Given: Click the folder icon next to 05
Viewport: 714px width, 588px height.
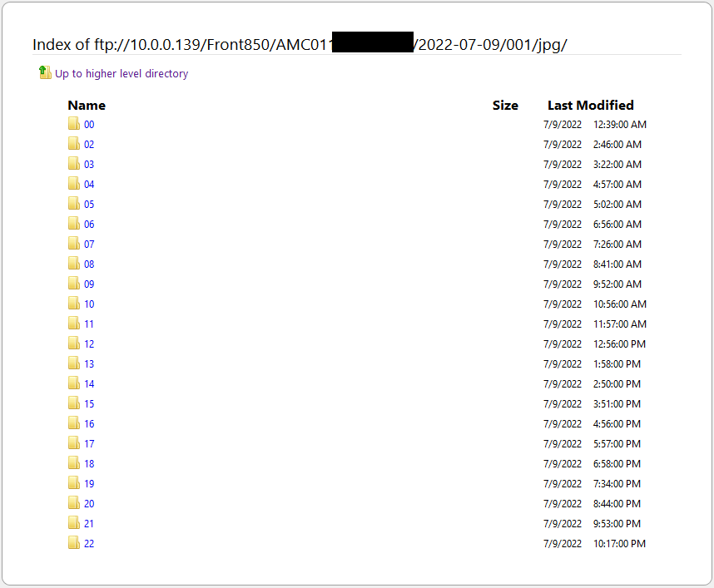Looking at the screenshot, I should point(74,204).
